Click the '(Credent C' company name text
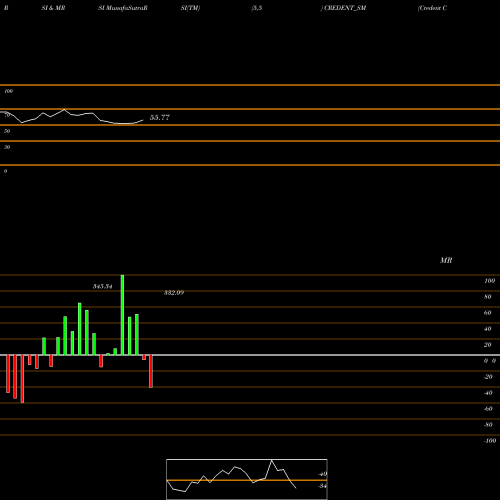The height and width of the screenshot is (500, 500). tap(432, 8)
